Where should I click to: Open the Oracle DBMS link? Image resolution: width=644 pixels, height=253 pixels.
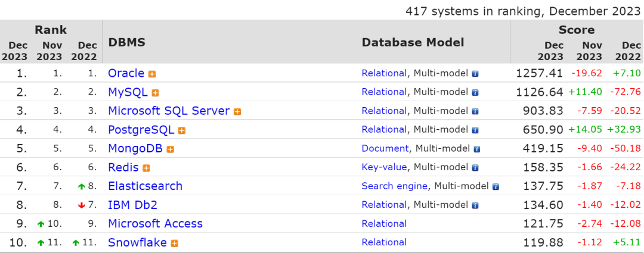[x=126, y=73]
